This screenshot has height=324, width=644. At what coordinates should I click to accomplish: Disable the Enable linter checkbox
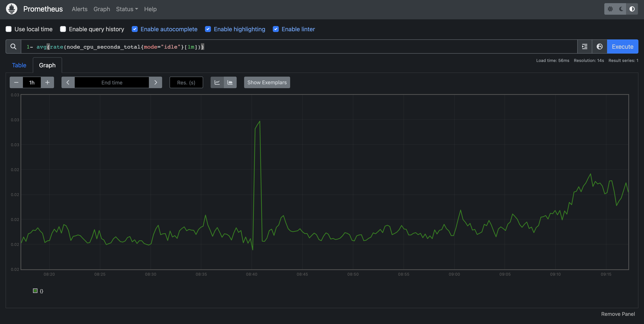click(x=276, y=29)
